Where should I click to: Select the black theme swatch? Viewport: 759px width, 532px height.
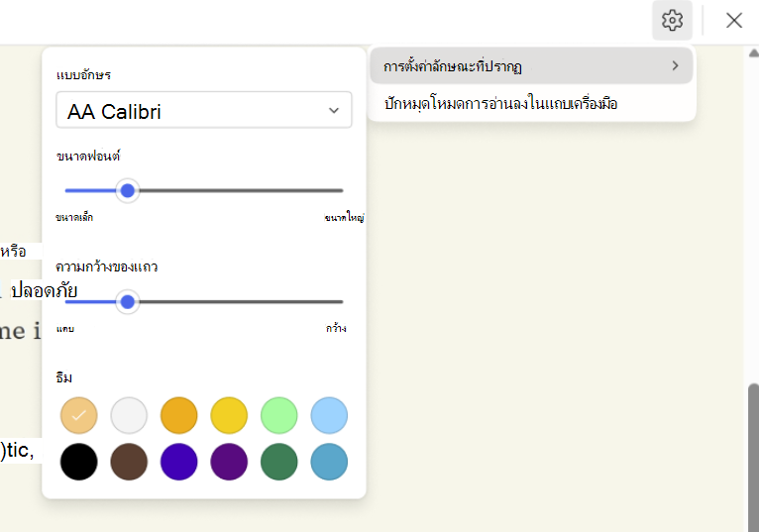coord(79,462)
